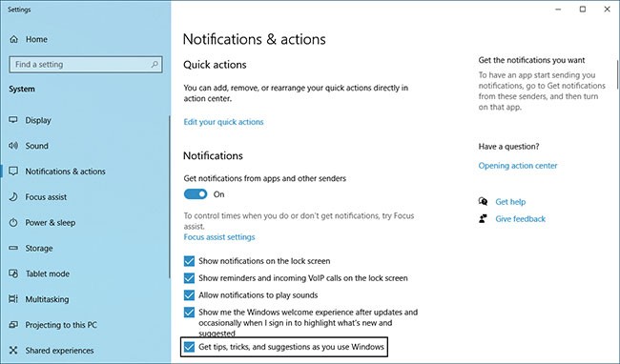The width and height of the screenshot is (620, 364).
Task: Click the sidebar vertical scrollbar
Action: [170, 196]
